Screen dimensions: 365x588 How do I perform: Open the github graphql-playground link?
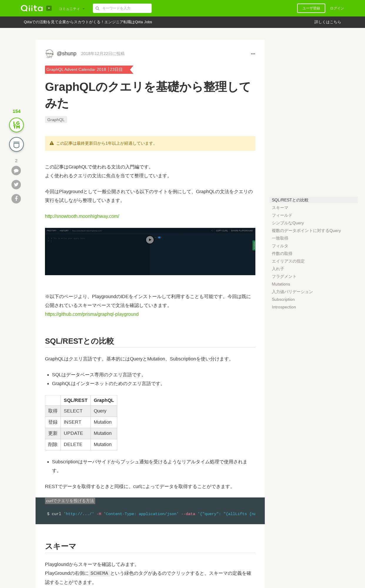point(92,314)
